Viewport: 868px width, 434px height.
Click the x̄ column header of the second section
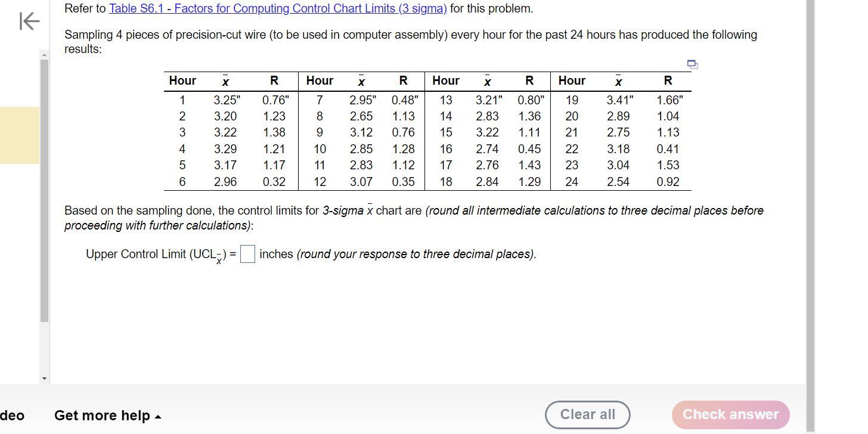coord(361,80)
